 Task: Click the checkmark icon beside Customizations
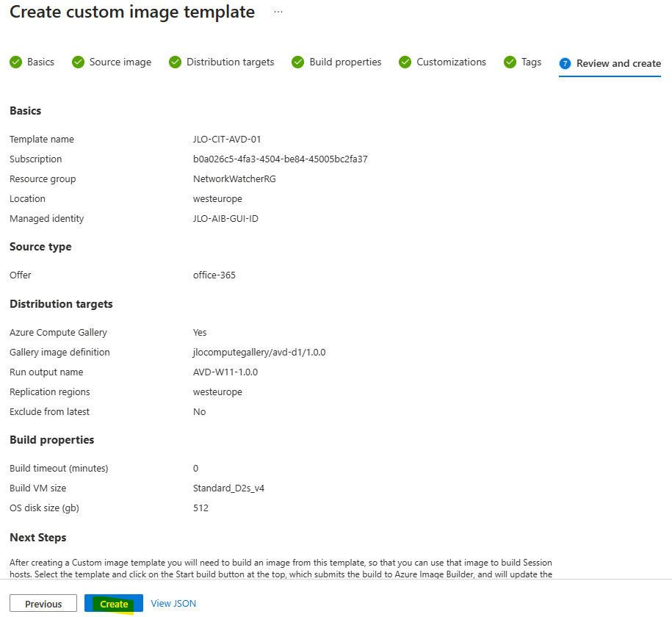click(x=405, y=62)
